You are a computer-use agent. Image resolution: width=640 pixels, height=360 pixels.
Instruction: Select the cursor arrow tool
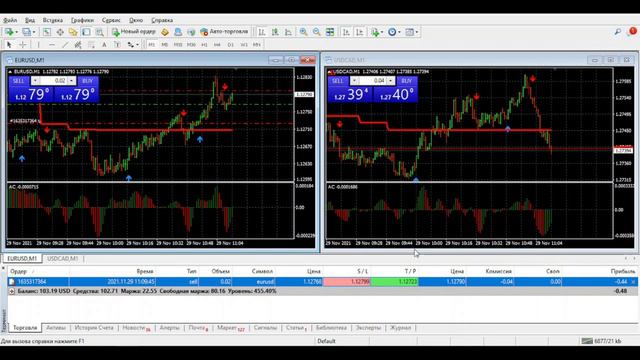coord(9,44)
